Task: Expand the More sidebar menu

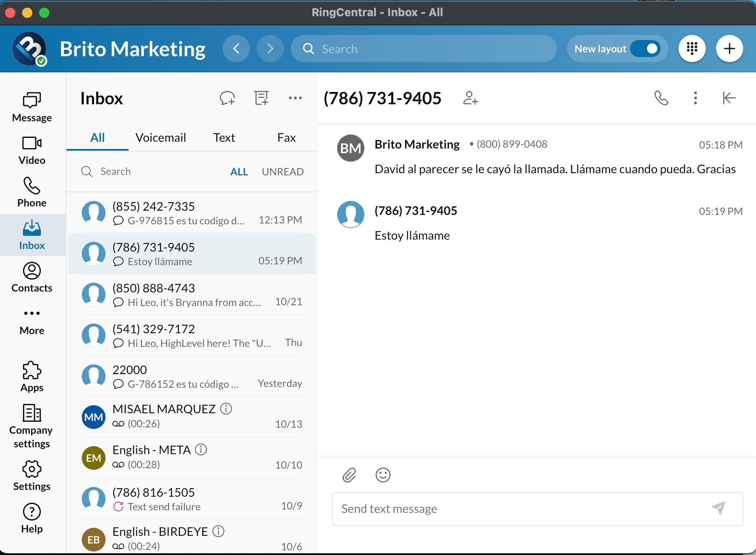Action: pyautogui.click(x=32, y=322)
